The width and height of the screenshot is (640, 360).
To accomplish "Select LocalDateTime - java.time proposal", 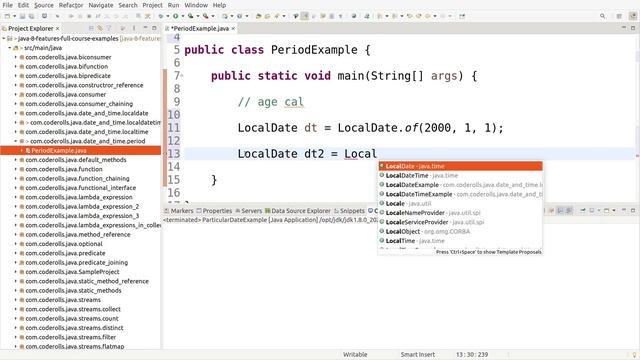I will point(460,176).
